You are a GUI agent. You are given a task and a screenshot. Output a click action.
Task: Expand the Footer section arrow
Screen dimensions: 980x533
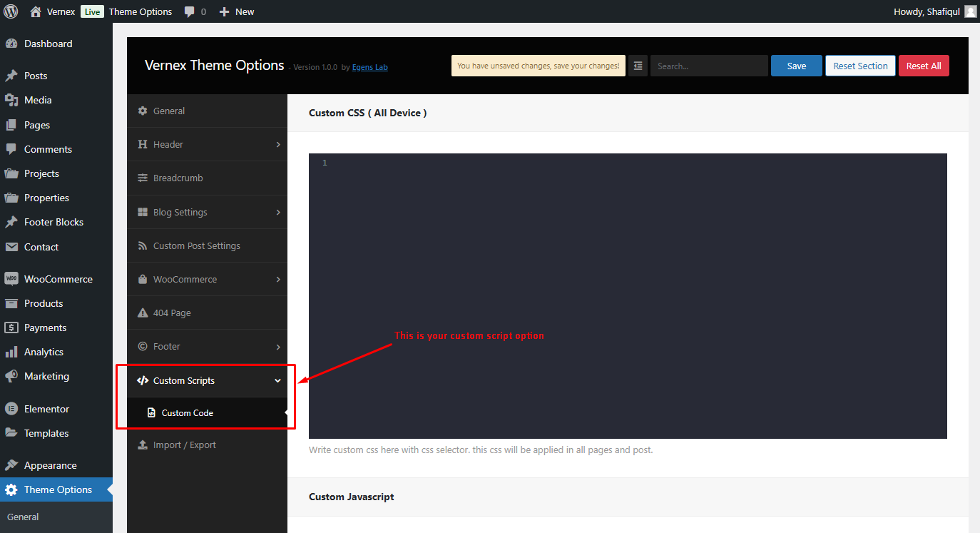pyautogui.click(x=278, y=347)
